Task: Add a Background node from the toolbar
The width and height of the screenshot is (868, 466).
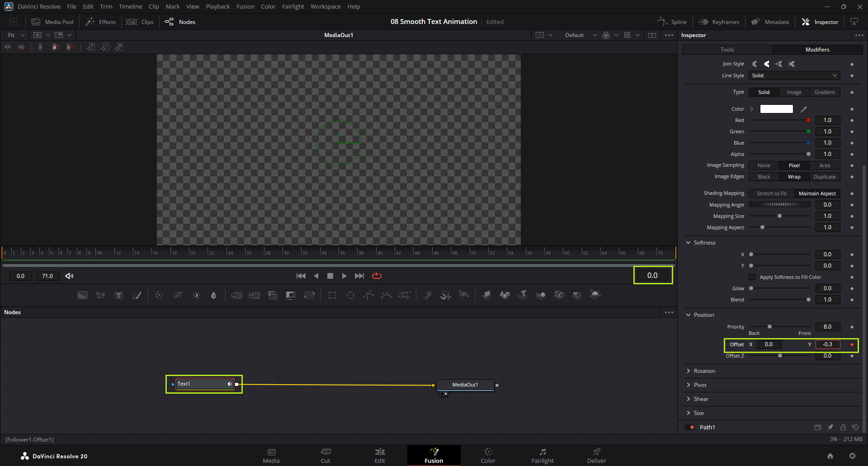Action: tap(82, 295)
